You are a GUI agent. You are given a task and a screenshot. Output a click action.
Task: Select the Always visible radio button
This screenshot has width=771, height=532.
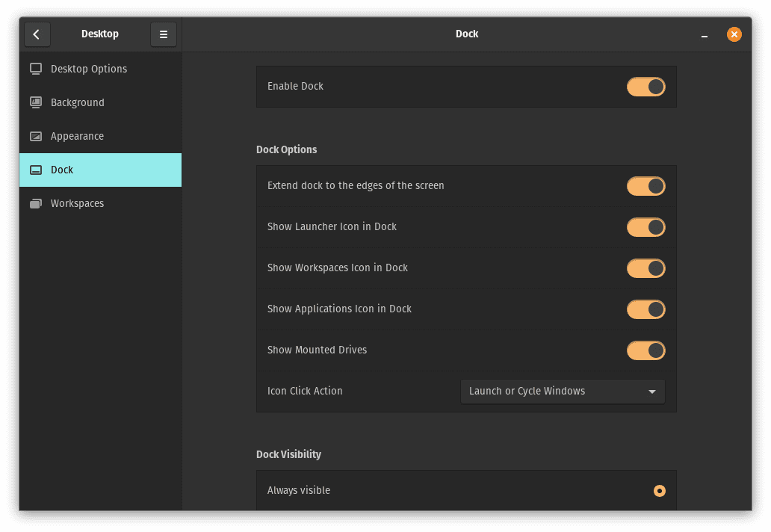coord(660,491)
